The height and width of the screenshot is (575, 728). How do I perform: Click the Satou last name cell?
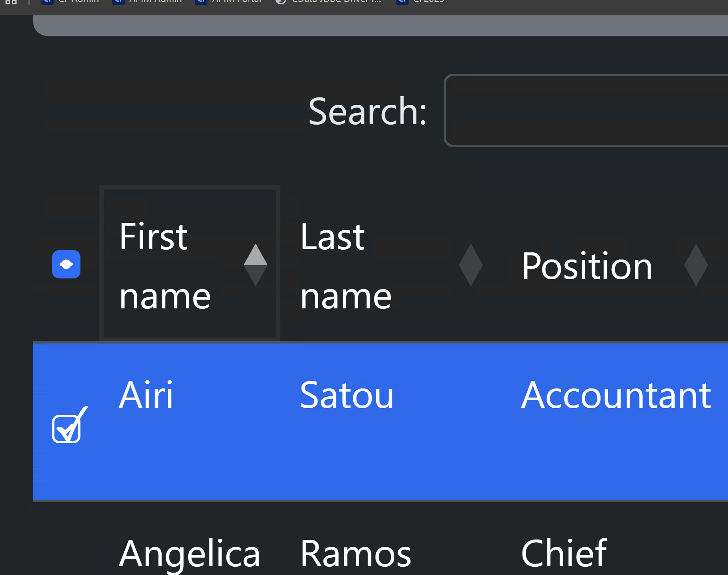pyautogui.click(x=347, y=396)
